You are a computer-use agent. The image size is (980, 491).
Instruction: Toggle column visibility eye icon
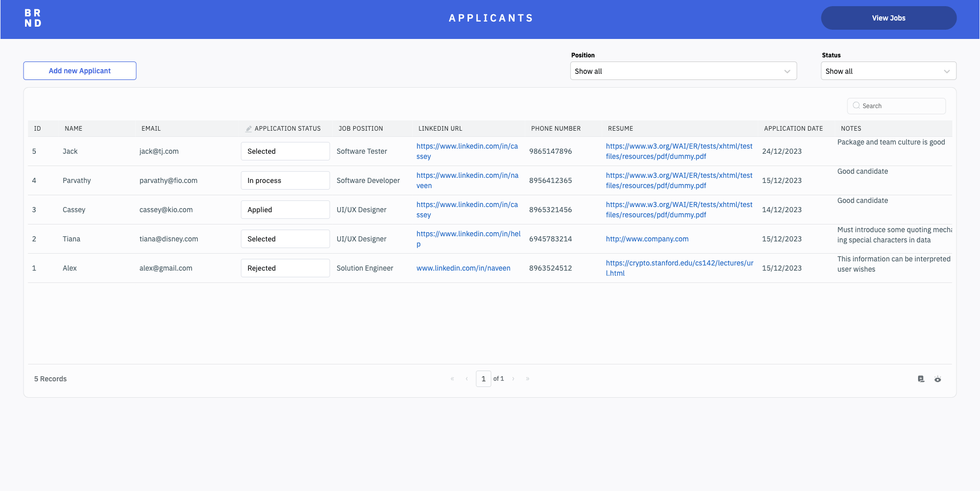(938, 379)
